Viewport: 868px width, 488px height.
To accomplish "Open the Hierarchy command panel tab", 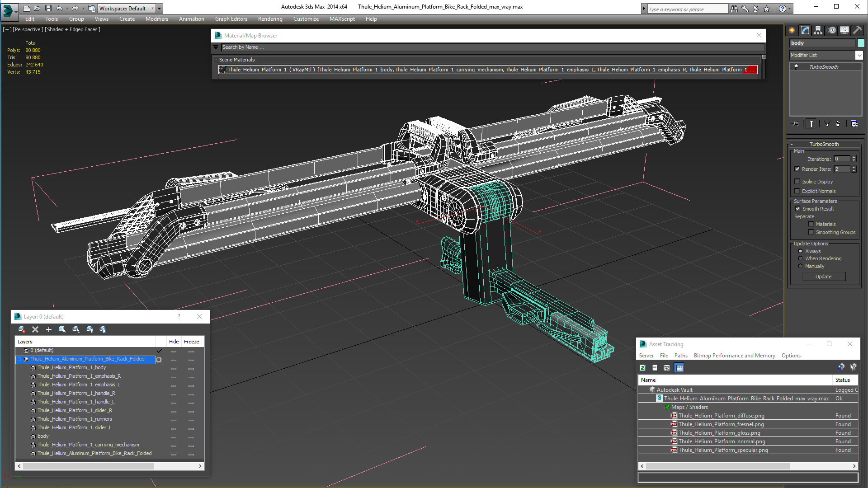I will 818,30.
